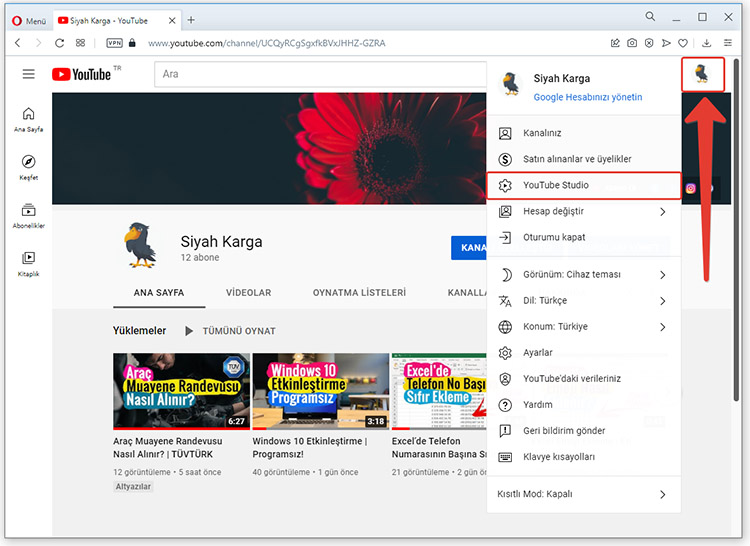
Task: Open Opera easy setup sliders icon
Action: (728, 43)
